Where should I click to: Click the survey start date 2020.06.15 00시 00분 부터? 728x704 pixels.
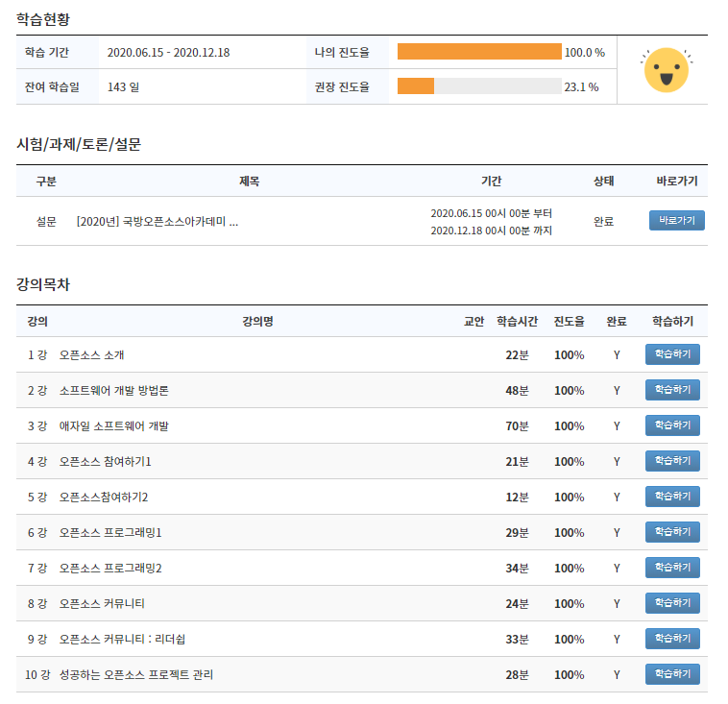(491, 213)
